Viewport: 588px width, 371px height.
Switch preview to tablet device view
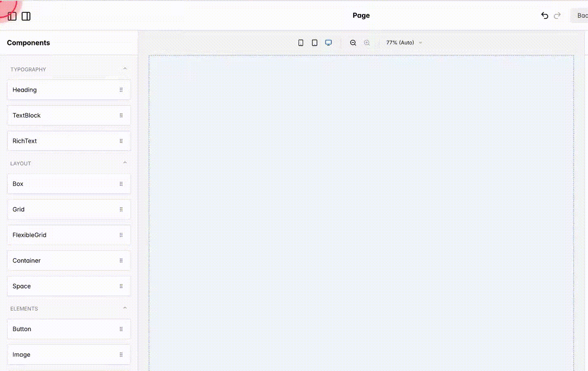(x=314, y=42)
